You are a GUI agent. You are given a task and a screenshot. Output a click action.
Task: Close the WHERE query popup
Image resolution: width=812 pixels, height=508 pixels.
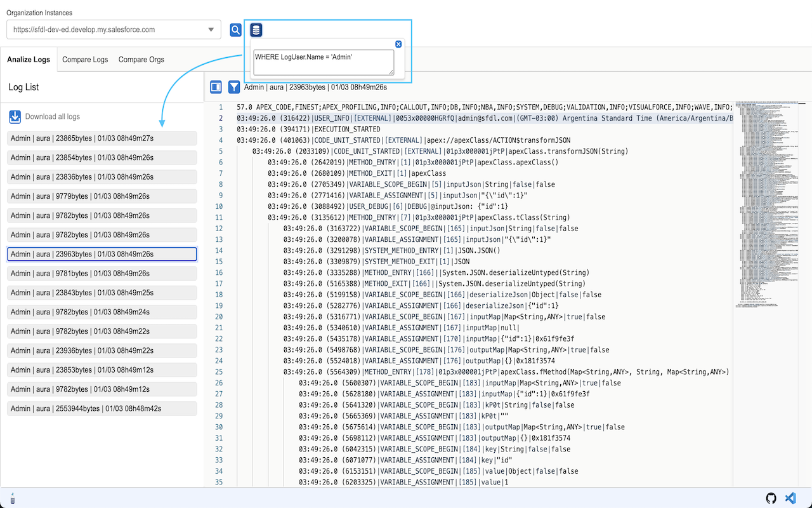(398, 44)
